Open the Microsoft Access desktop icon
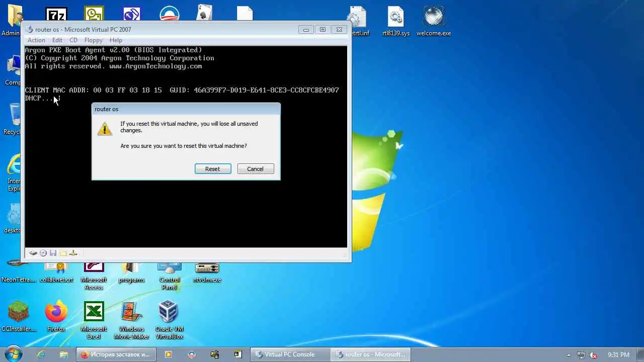644x362 pixels. click(94, 276)
